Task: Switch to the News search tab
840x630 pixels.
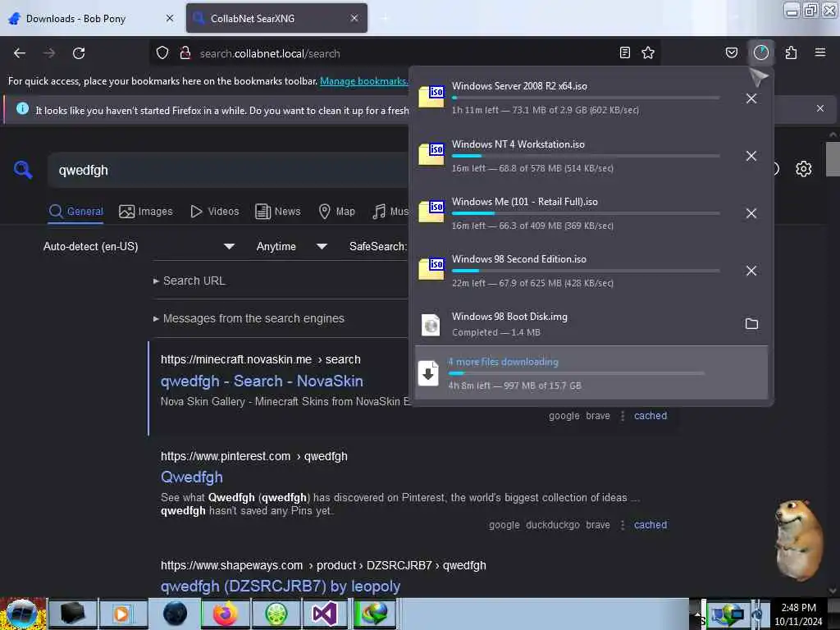Action: coord(278,211)
